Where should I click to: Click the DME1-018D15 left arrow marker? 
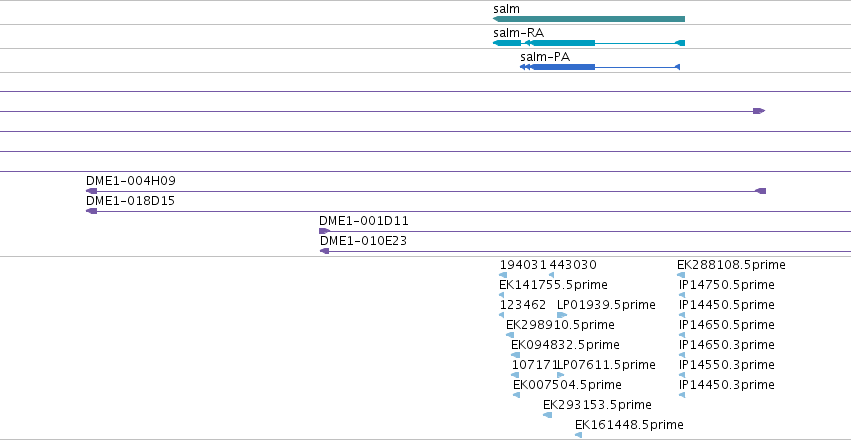click(x=91, y=211)
